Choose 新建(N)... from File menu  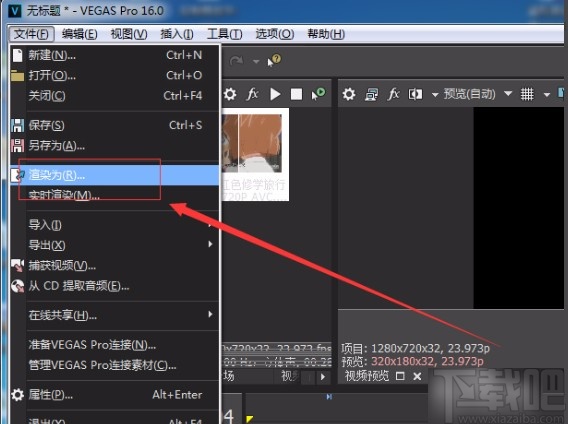click(x=114, y=55)
